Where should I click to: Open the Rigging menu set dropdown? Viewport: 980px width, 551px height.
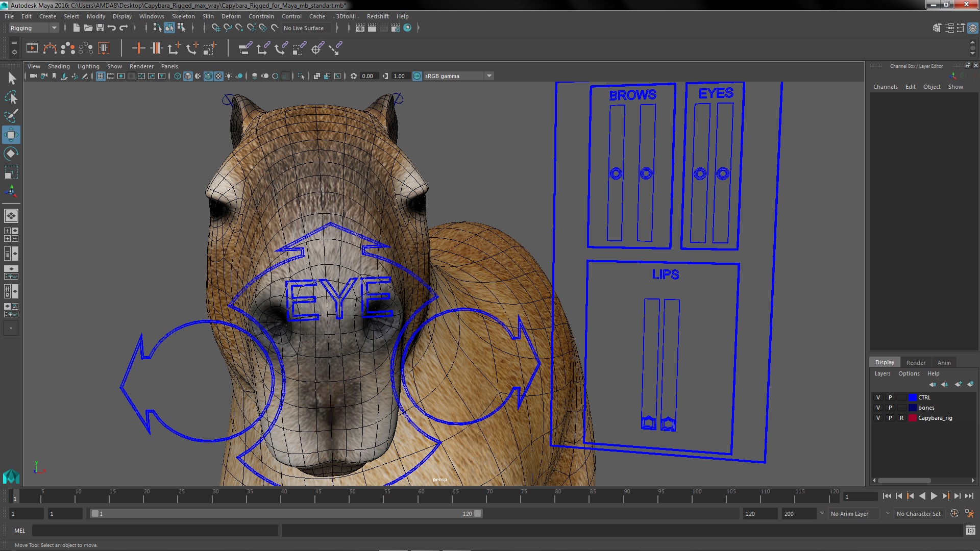[34, 28]
